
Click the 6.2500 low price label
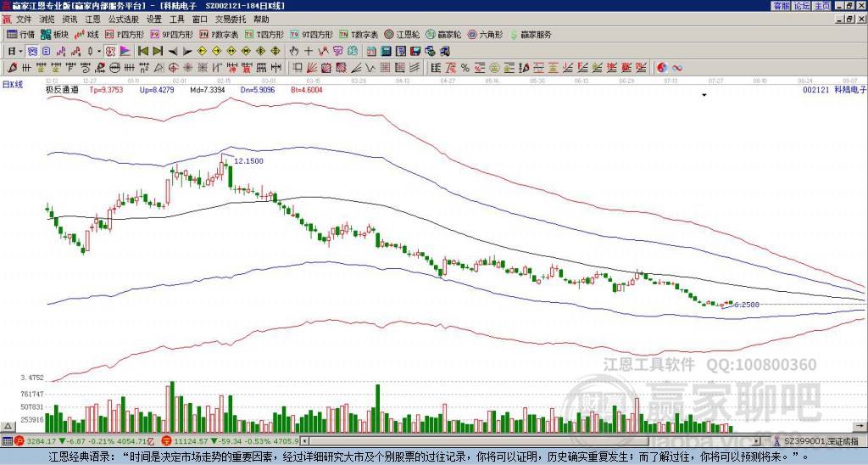tap(747, 305)
